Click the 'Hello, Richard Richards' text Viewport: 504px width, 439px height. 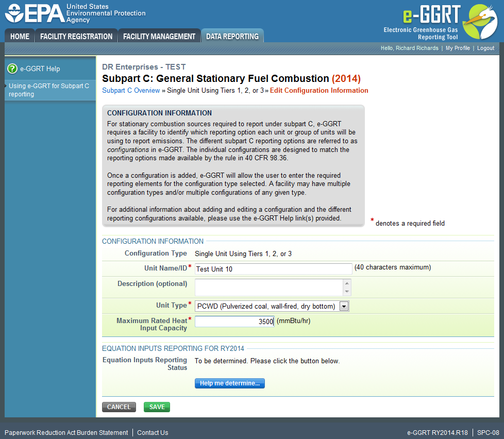(x=410, y=48)
